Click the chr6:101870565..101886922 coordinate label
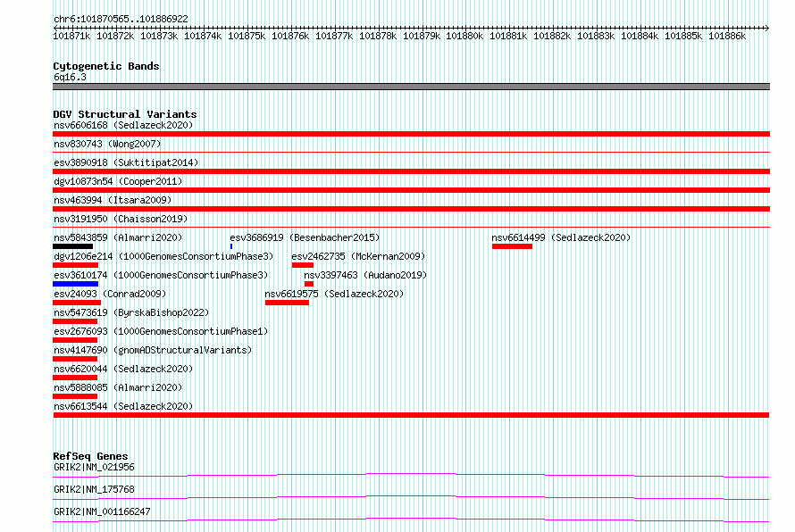The width and height of the screenshot is (795, 532). (121, 19)
